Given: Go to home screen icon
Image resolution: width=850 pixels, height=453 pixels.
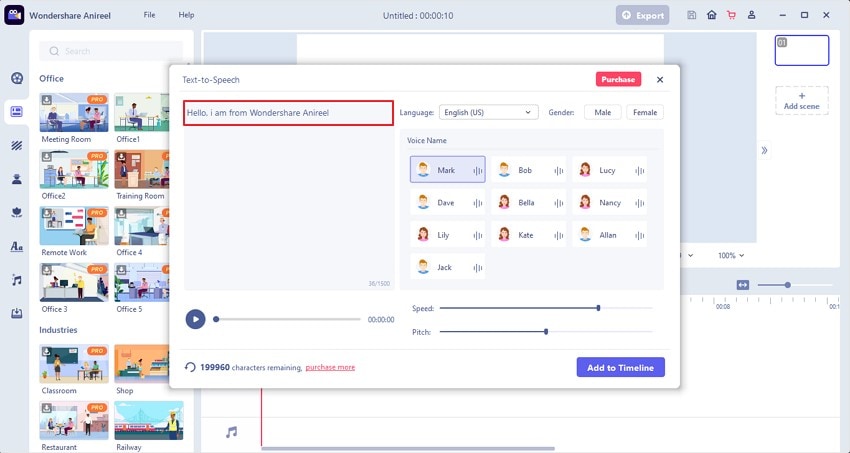Looking at the screenshot, I should click(x=712, y=15).
